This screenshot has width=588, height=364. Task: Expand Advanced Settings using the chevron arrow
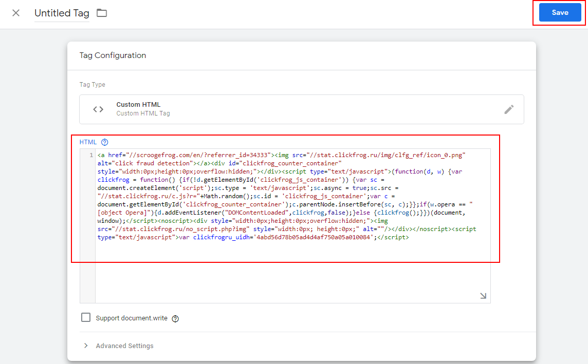point(86,346)
